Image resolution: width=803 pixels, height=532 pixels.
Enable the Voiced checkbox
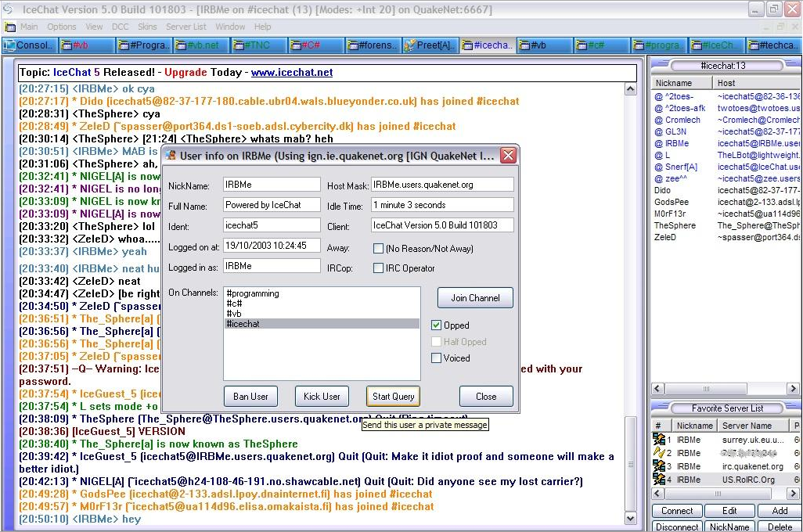tap(436, 358)
